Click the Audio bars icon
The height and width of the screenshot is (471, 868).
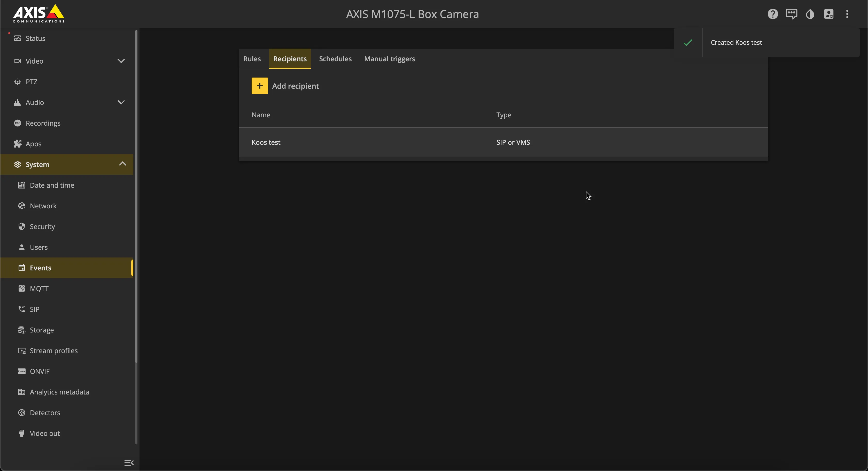click(x=18, y=102)
